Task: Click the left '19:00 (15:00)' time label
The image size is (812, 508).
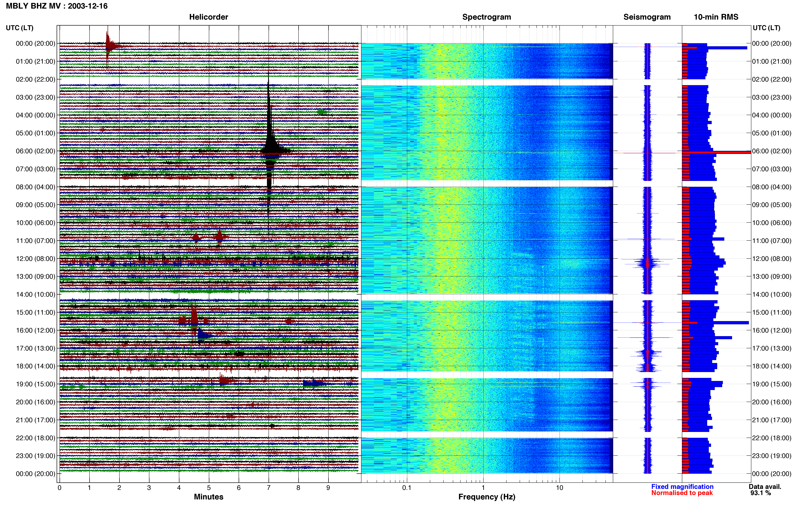Action: click(x=35, y=384)
